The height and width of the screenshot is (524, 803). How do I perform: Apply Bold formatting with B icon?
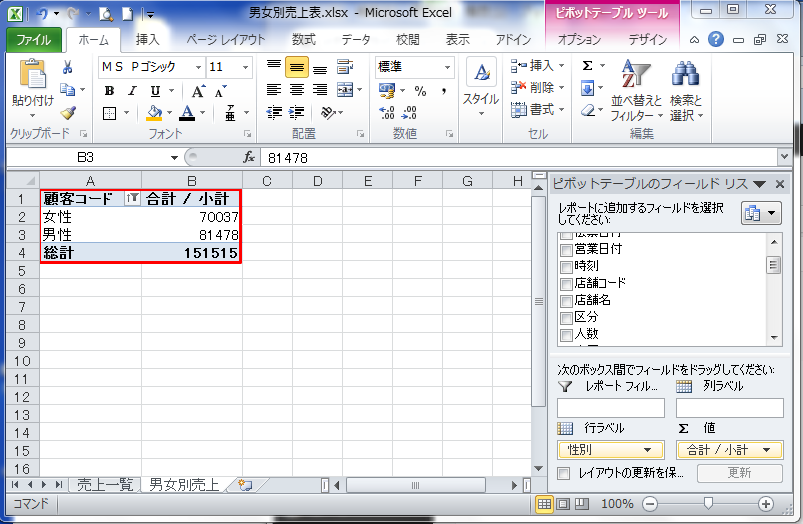[109, 91]
